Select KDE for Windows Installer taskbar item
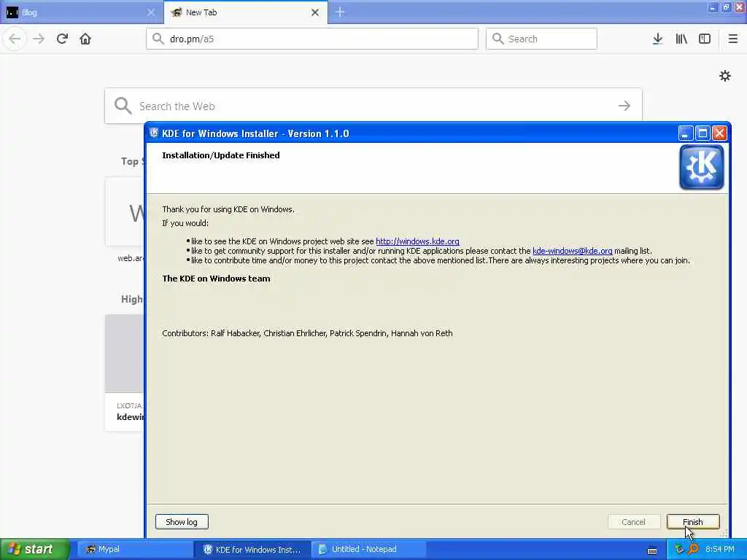747x560 pixels. click(x=252, y=549)
